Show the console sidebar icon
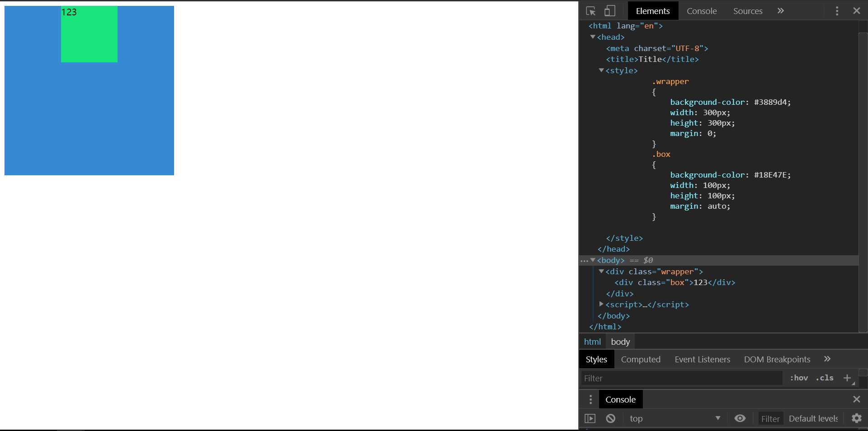 [x=590, y=419]
